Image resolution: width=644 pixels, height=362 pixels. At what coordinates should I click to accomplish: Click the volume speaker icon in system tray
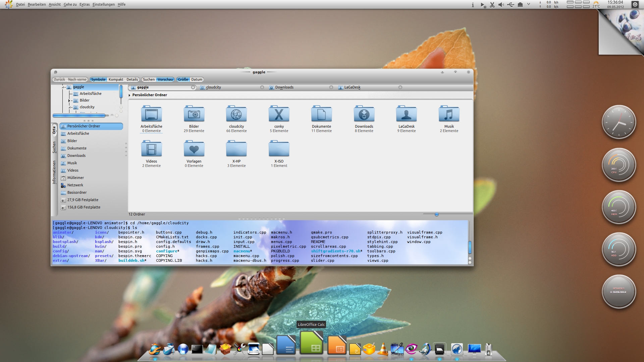point(501,5)
